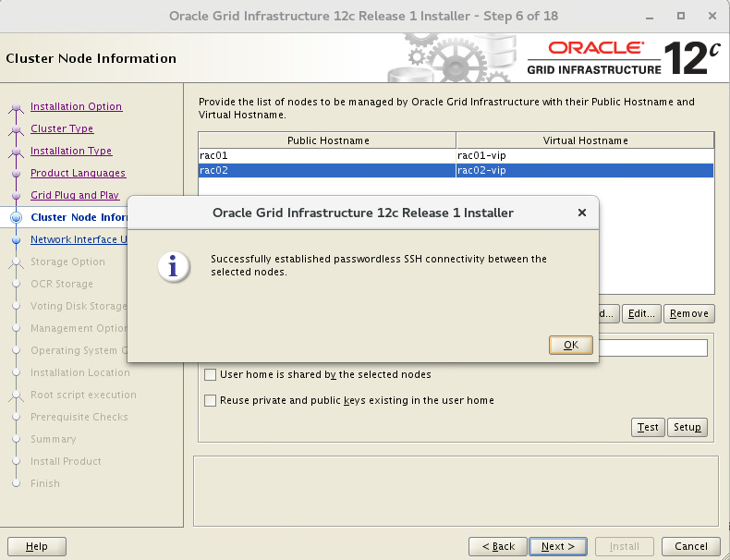Click the Public Hostname column header
Viewport: 730px width, 560px height.
[x=328, y=140]
